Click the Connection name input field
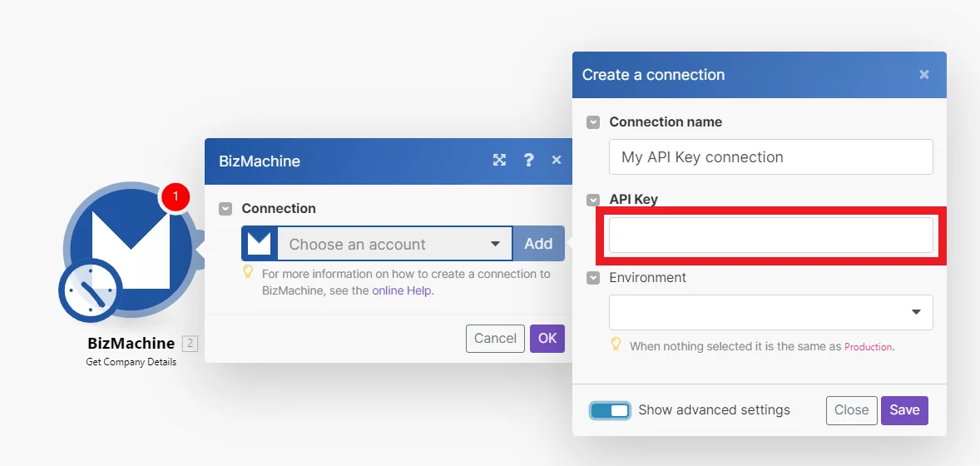The image size is (980, 466). 771,156
